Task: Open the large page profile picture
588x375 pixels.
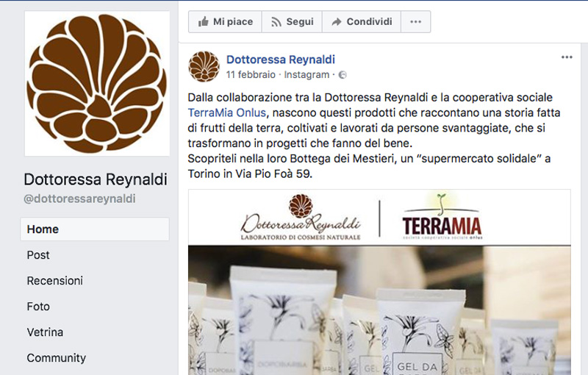Action: (97, 84)
